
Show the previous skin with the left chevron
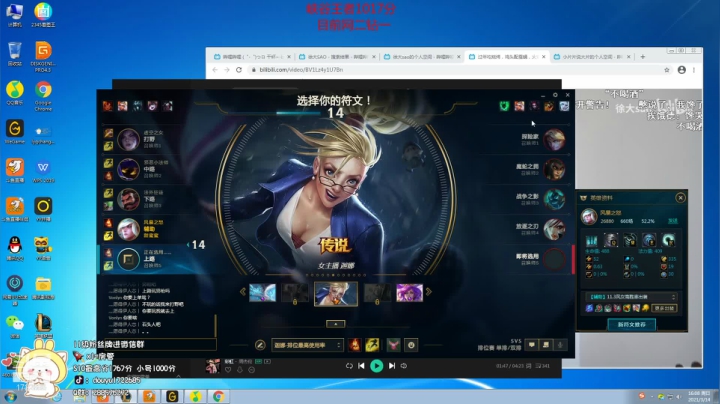(x=242, y=292)
